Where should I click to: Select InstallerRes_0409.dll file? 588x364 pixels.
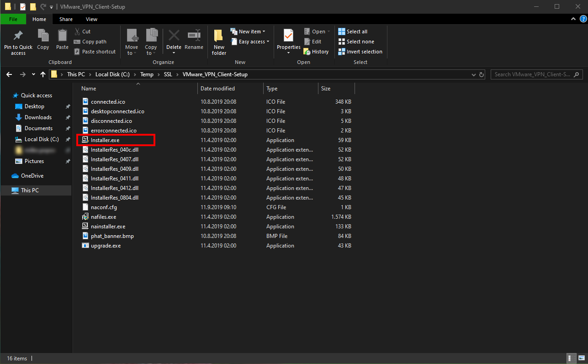click(114, 169)
